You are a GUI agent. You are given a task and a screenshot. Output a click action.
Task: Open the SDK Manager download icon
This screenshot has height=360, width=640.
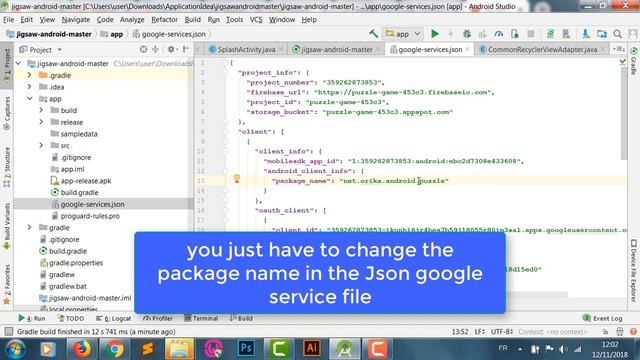585,34
